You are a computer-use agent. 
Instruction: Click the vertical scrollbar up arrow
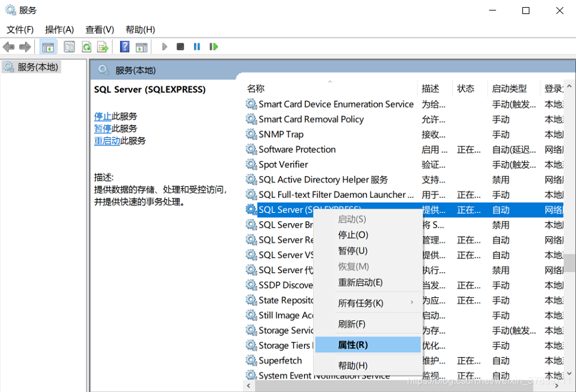pyautogui.click(x=569, y=86)
